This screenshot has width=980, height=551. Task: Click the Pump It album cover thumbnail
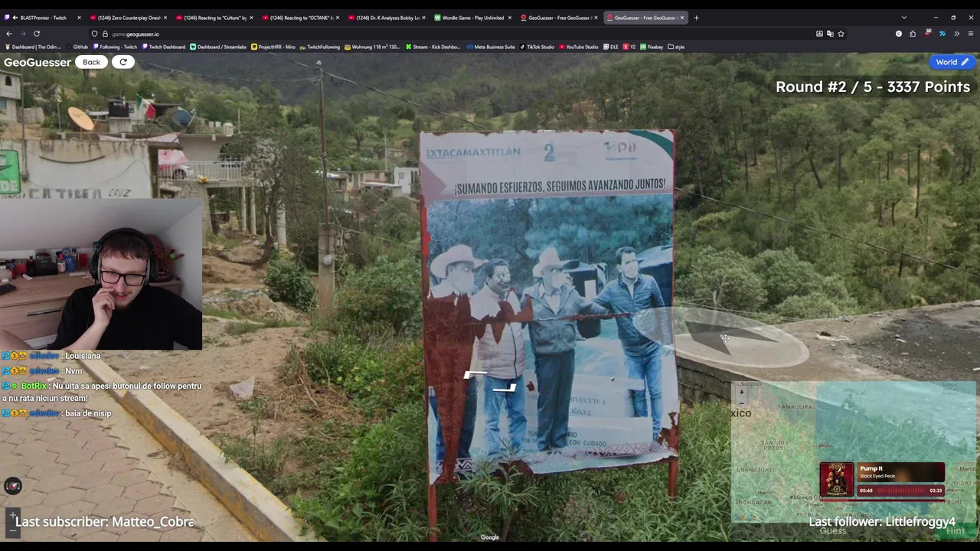pos(837,479)
